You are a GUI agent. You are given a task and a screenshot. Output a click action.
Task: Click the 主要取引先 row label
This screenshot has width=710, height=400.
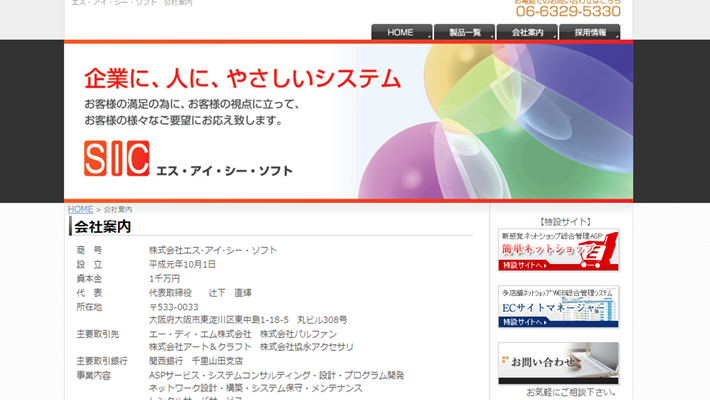[97, 334]
